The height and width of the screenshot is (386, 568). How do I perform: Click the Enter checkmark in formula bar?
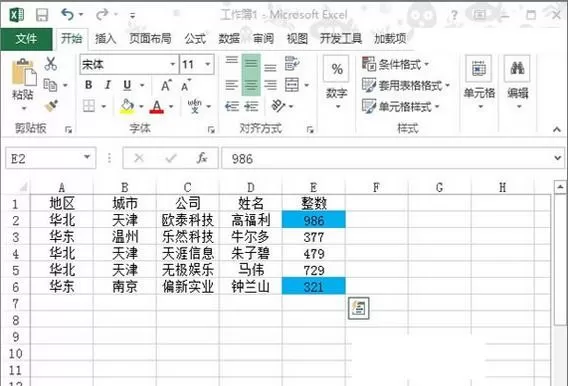pos(171,158)
